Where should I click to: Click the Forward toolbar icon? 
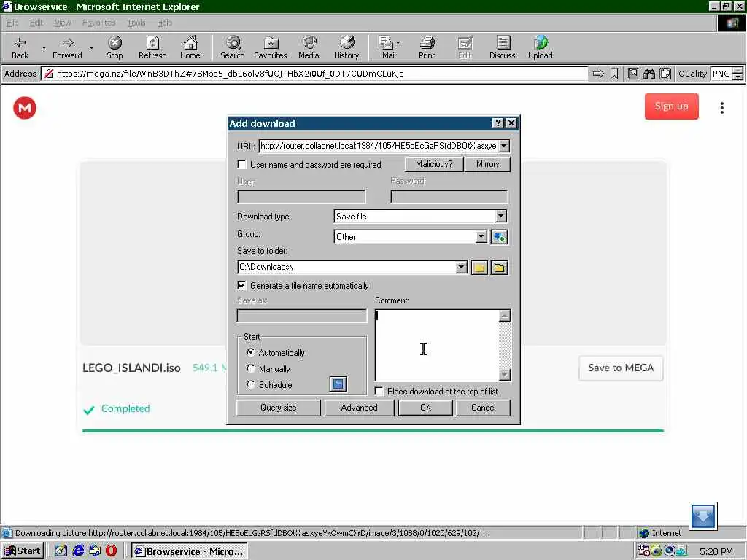point(67,47)
